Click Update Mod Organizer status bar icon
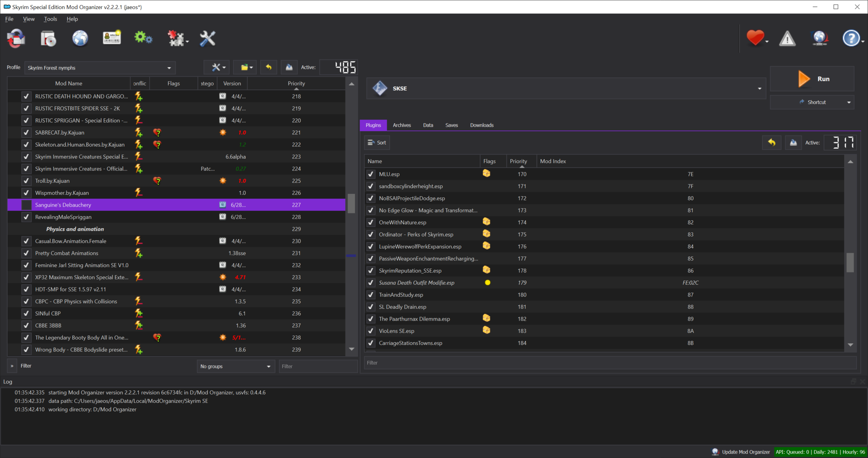 (x=715, y=452)
